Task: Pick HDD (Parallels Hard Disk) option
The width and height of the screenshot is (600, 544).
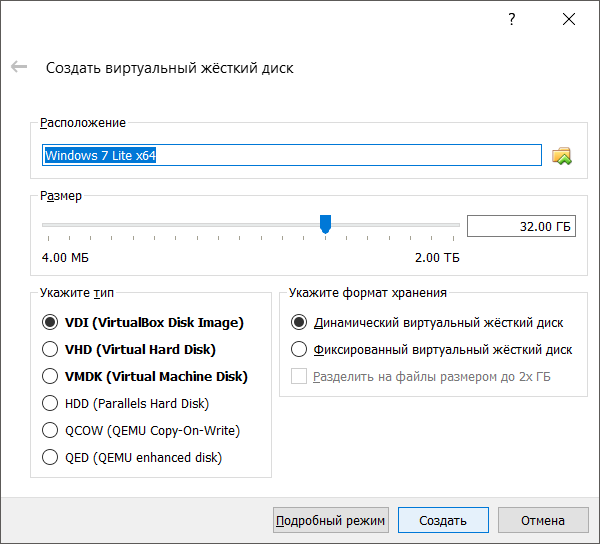Action: point(50,404)
